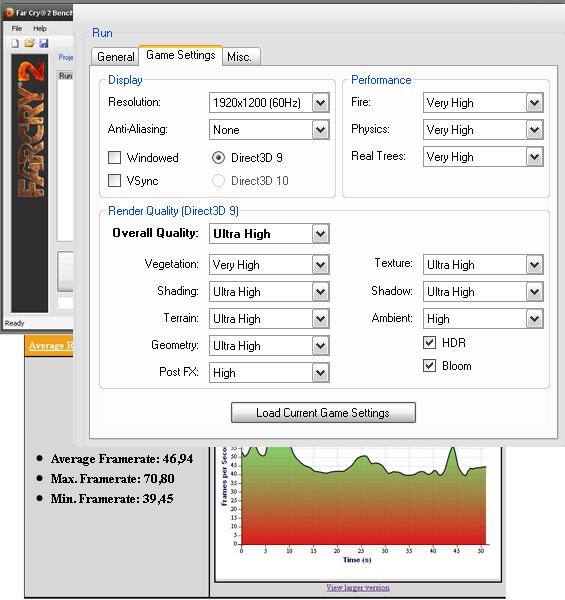Expand the Vegetation quality dropdown
Image resolution: width=565 pixels, height=600 pixels.
coord(269,264)
